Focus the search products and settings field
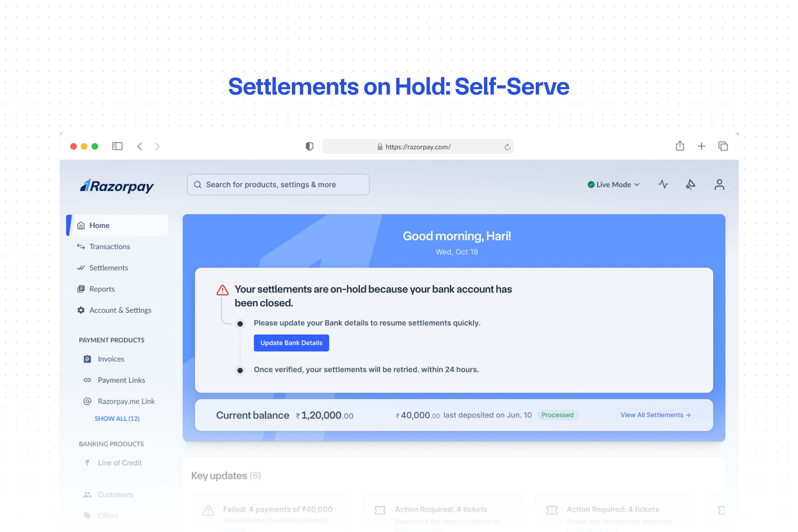 click(x=278, y=185)
